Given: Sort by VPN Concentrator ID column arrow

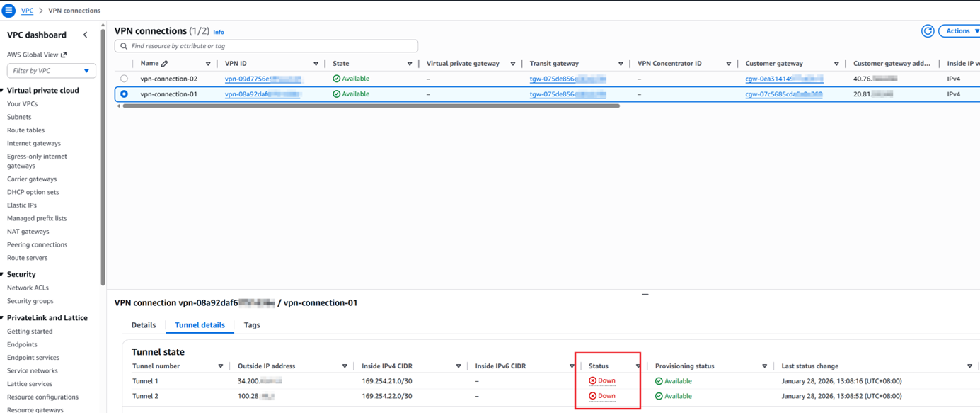Looking at the screenshot, I should pos(728,64).
